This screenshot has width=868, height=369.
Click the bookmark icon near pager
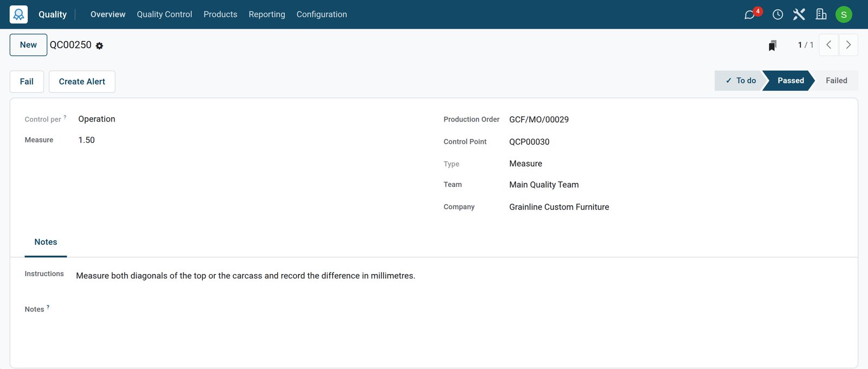tap(773, 45)
